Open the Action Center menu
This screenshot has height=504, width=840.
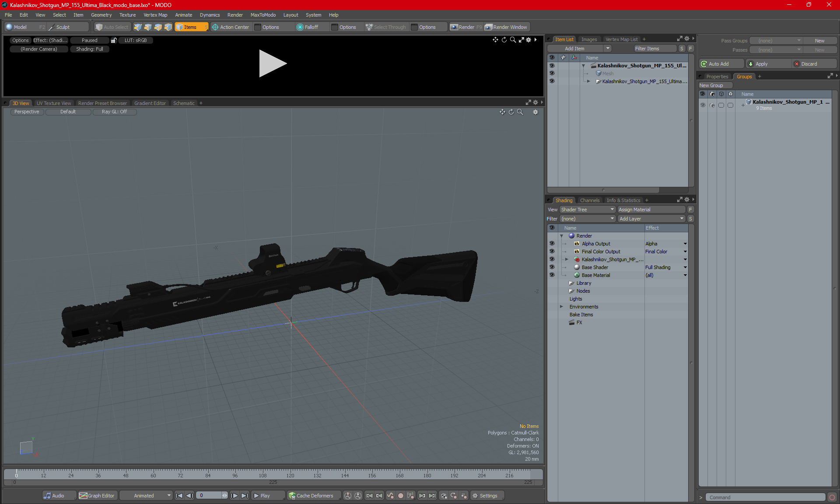231,27
